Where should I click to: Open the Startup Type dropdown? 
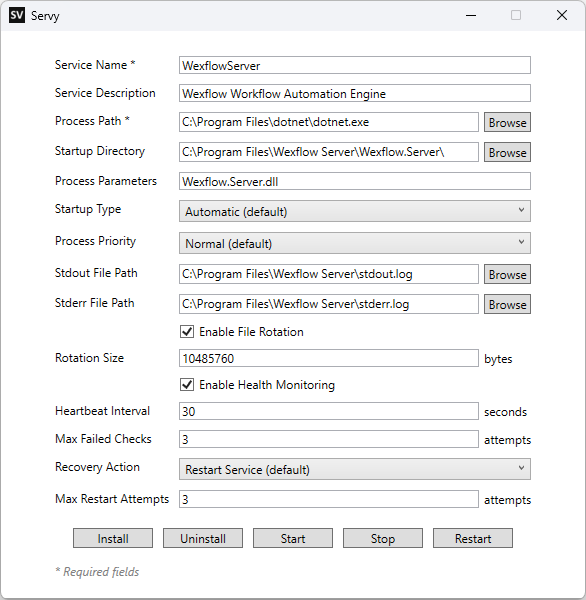pyautogui.click(x=354, y=211)
